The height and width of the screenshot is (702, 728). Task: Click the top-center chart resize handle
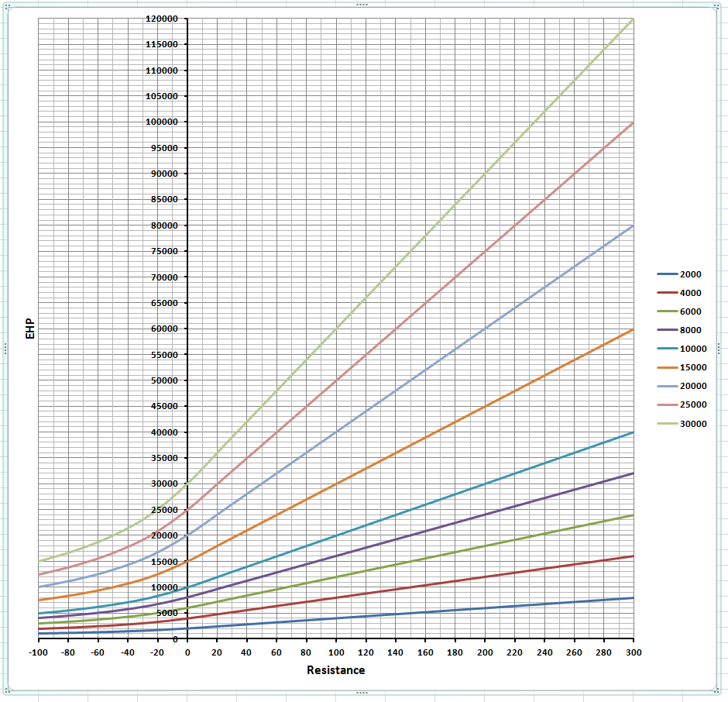pyautogui.click(x=362, y=5)
